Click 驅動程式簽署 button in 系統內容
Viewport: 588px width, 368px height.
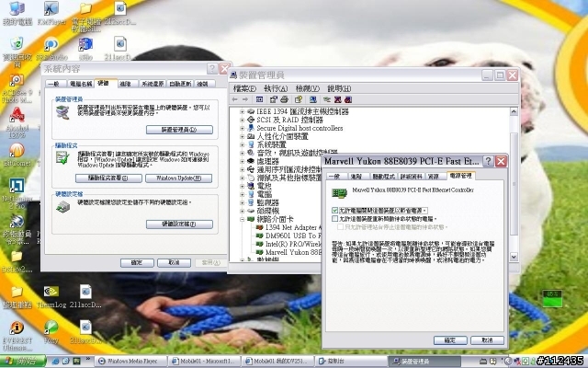[x=108, y=178]
